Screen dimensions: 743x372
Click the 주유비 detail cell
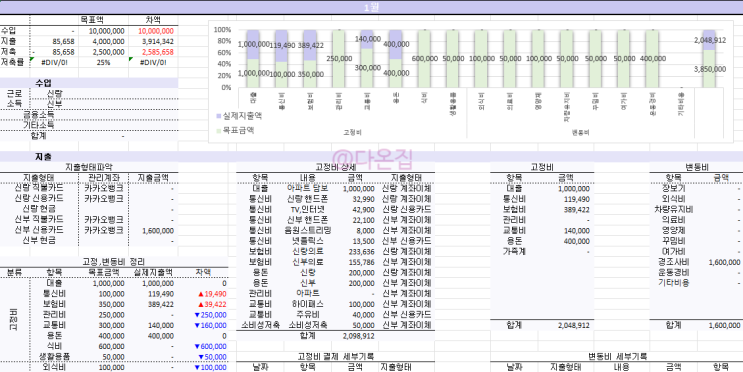pos(309,315)
